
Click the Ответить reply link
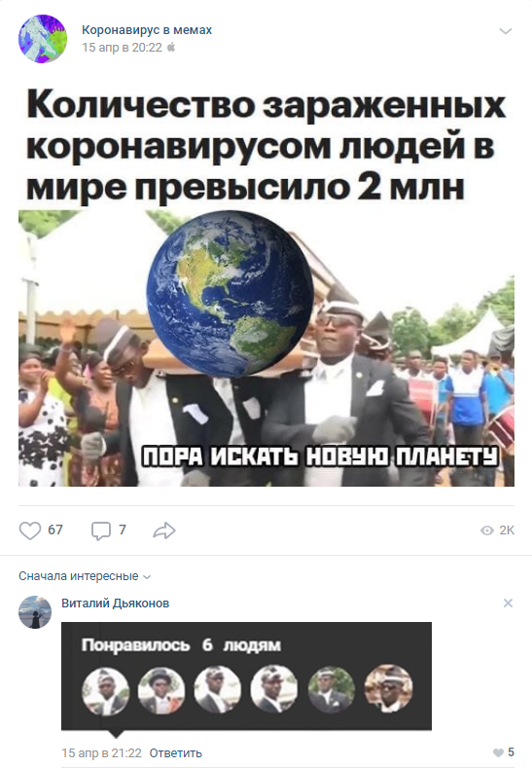(176, 753)
